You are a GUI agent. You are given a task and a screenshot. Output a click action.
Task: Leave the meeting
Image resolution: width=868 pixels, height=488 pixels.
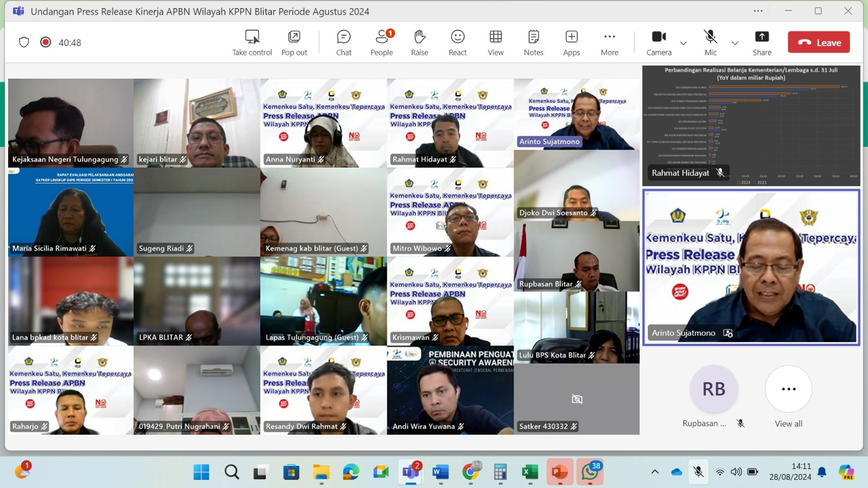[819, 42]
